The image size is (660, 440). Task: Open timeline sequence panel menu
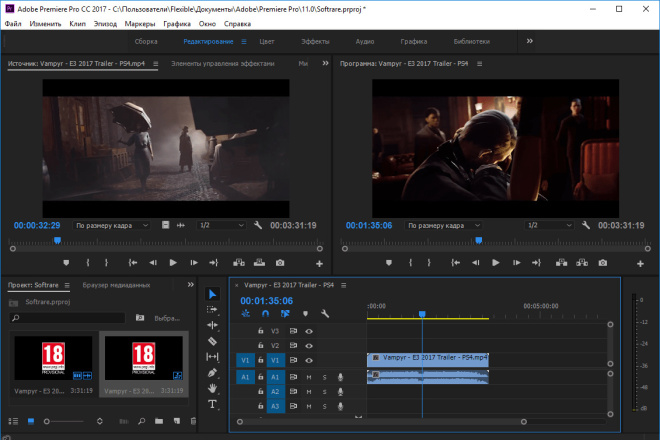(343, 285)
